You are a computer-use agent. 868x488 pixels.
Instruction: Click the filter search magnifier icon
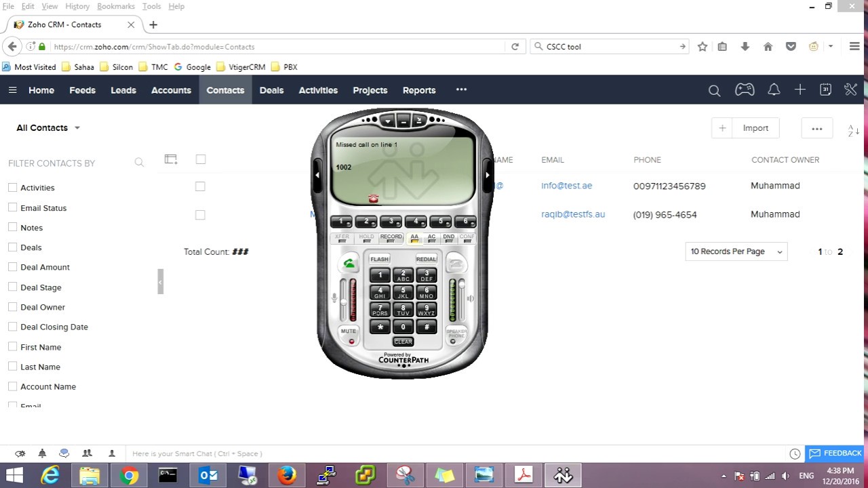pos(139,163)
